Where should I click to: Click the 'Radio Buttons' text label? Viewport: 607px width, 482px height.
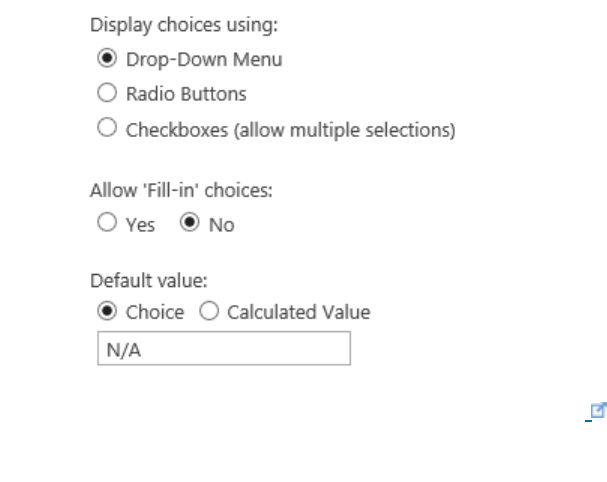point(186,94)
